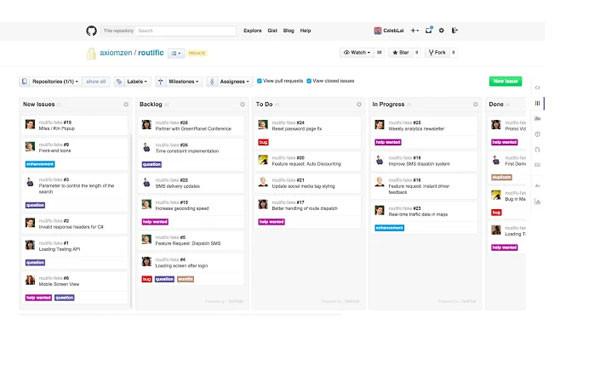The width and height of the screenshot is (600, 375).
Task: Expand the Labels filter dropdown
Action: click(x=132, y=82)
